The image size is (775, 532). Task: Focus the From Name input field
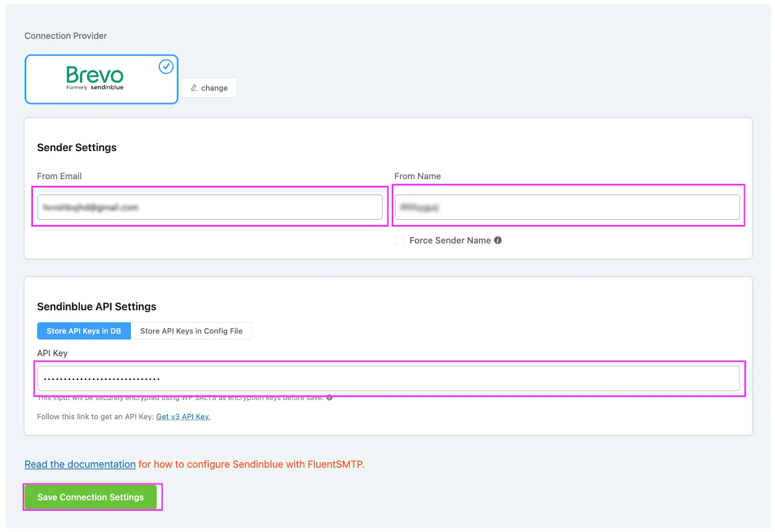[x=567, y=207]
